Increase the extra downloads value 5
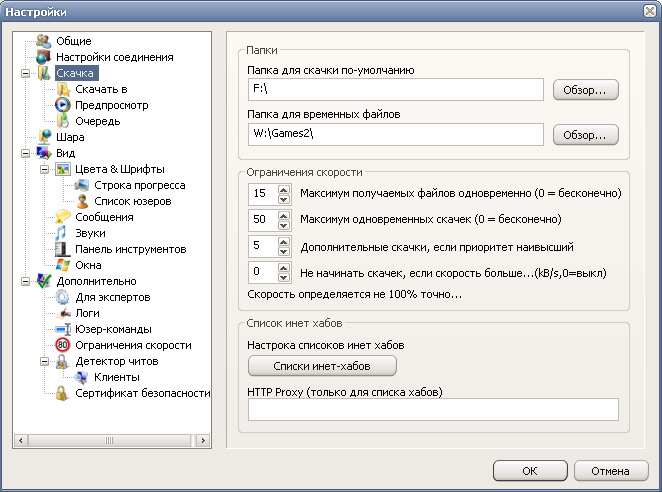Viewport: 662px width, 492px height. pyautogui.click(x=284, y=242)
